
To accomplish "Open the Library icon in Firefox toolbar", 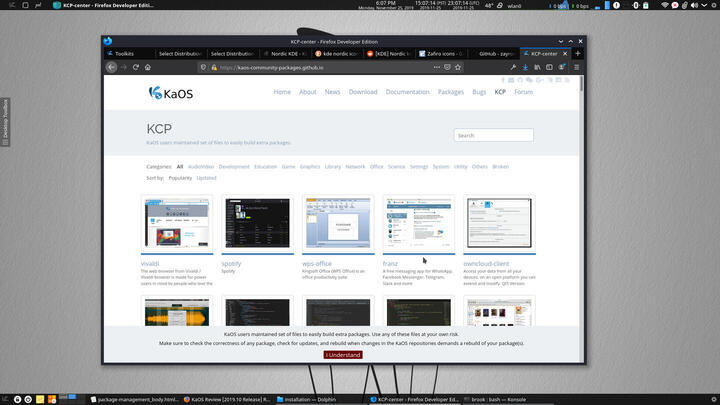I will point(537,67).
